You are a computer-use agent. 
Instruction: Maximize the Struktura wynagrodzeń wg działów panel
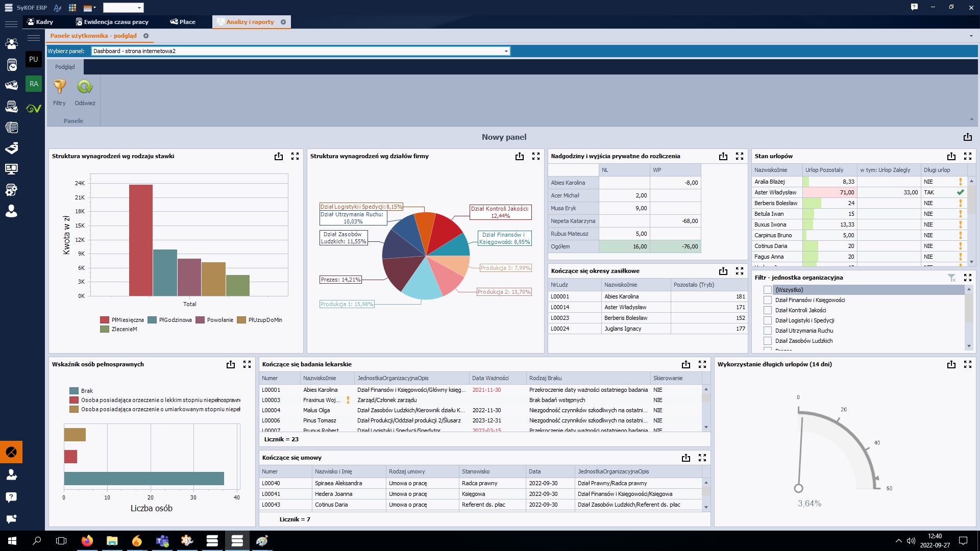tap(535, 157)
